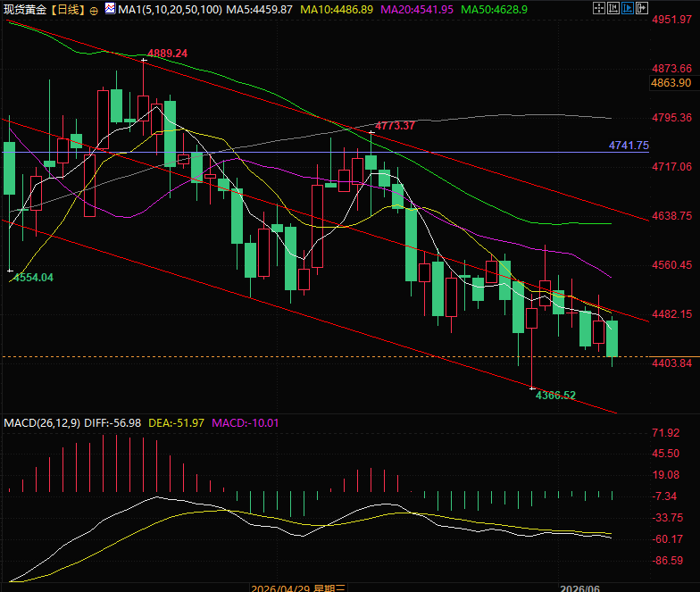700x592 pixels.
Task: Click the 4951.97 axis price
Action: 671,20
